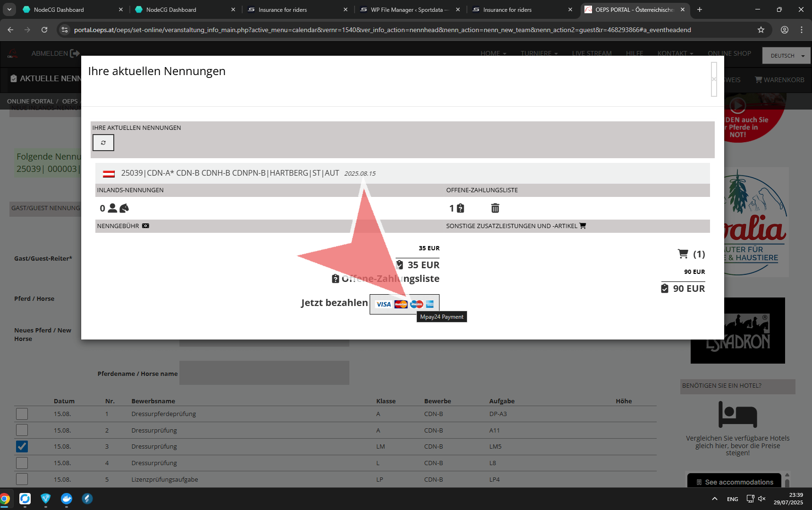Open the tab search dropdown arrow
This screenshot has width=812, height=510.
click(x=9, y=9)
